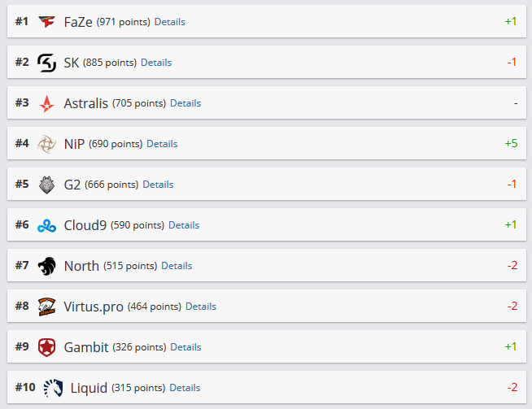Image resolution: width=532 pixels, height=409 pixels.
Task: Click the SK team logo icon
Action: point(46,63)
